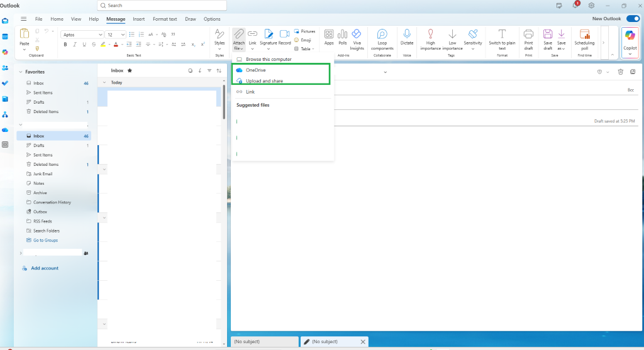
Task: Discard draft with the trash icon
Action: pyautogui.click(x=620, y=72)
